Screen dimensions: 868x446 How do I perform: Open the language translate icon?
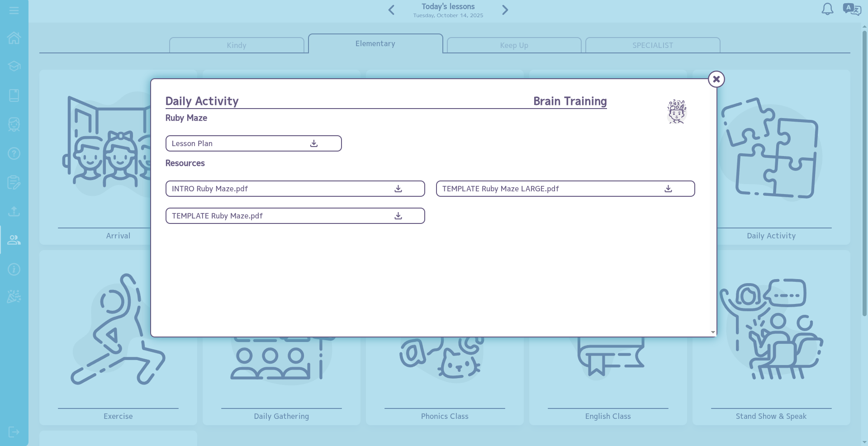pyautogui.click(x=852, y=9)
